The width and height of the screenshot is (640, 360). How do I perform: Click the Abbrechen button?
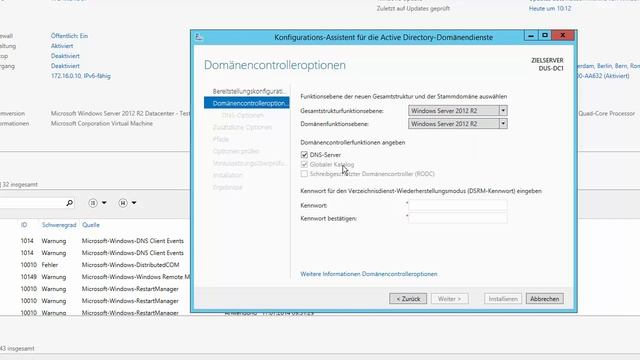pos(544,299)
